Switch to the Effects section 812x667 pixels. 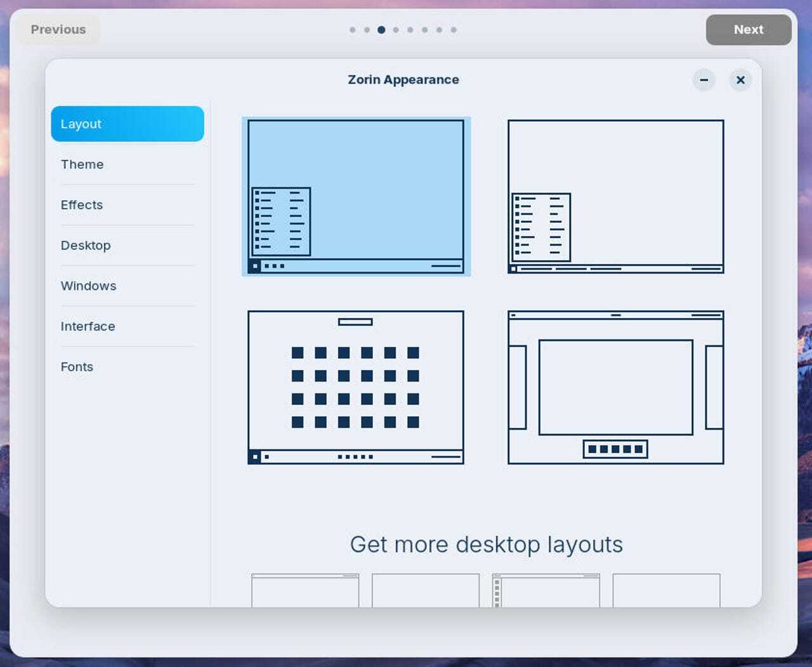pos(128,205)
